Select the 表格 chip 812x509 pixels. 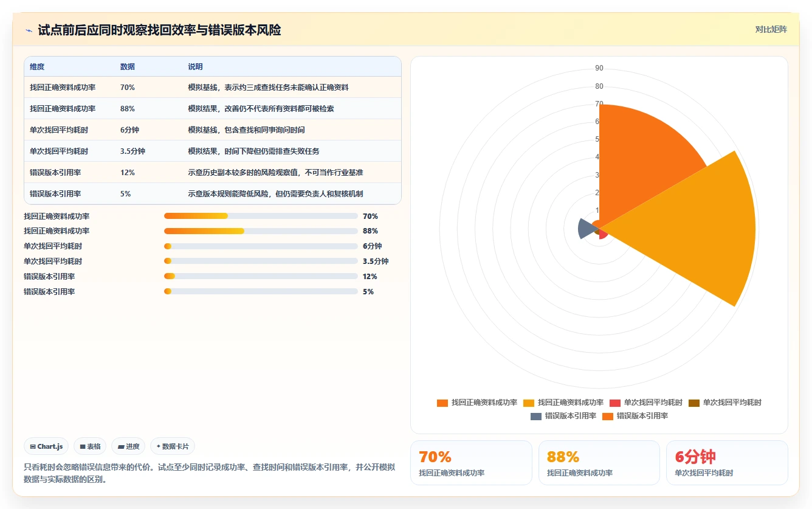pos(90,446)
